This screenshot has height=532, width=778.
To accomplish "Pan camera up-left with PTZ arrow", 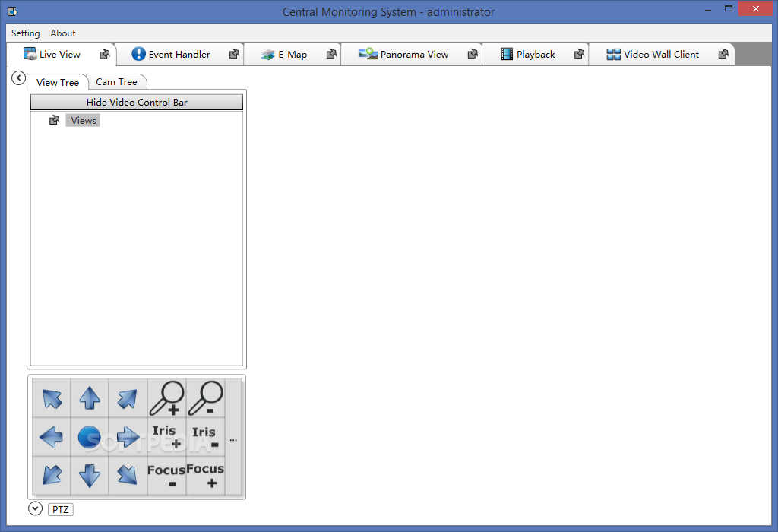I will pos(52,398).
